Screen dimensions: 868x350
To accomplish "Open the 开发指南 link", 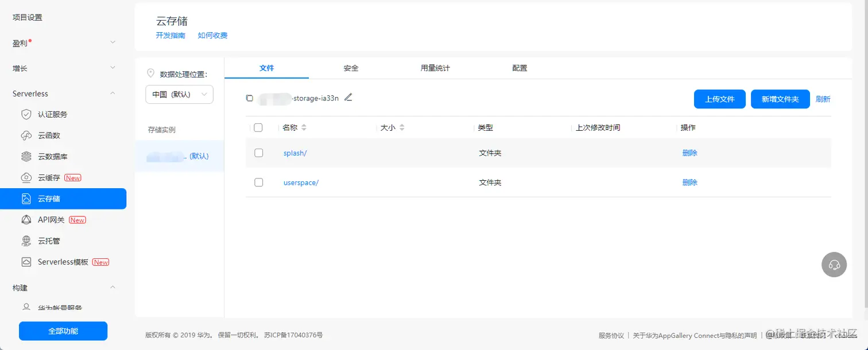I will (170, 35).
